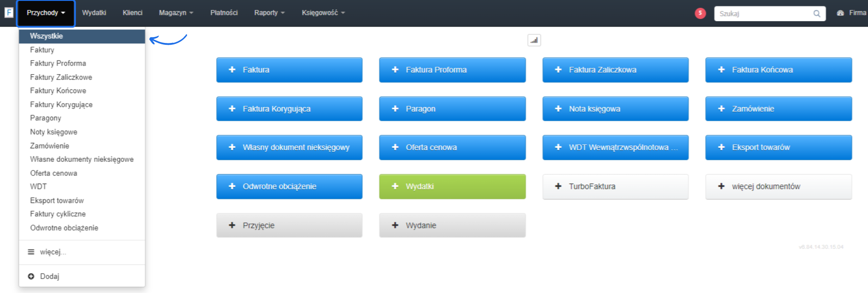The image size is (868, 293).
Task: Open the Księgowość dropdown
Action: [x=323, y=13]
